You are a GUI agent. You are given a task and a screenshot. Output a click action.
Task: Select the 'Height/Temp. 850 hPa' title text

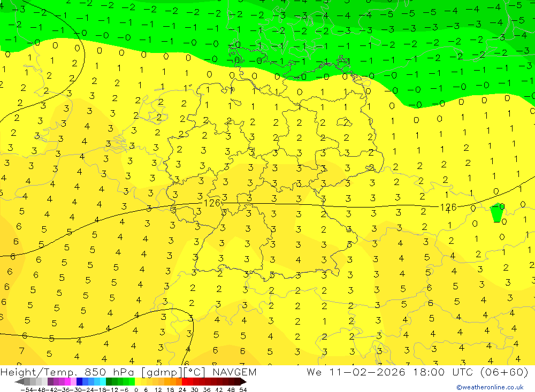click(67, 372)
